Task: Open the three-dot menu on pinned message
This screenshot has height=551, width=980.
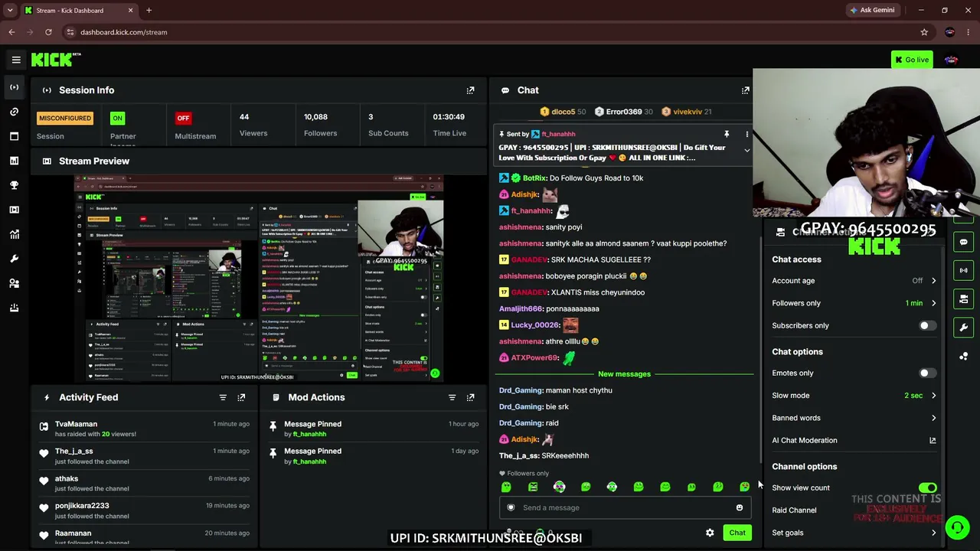Action: click(746, 134)
